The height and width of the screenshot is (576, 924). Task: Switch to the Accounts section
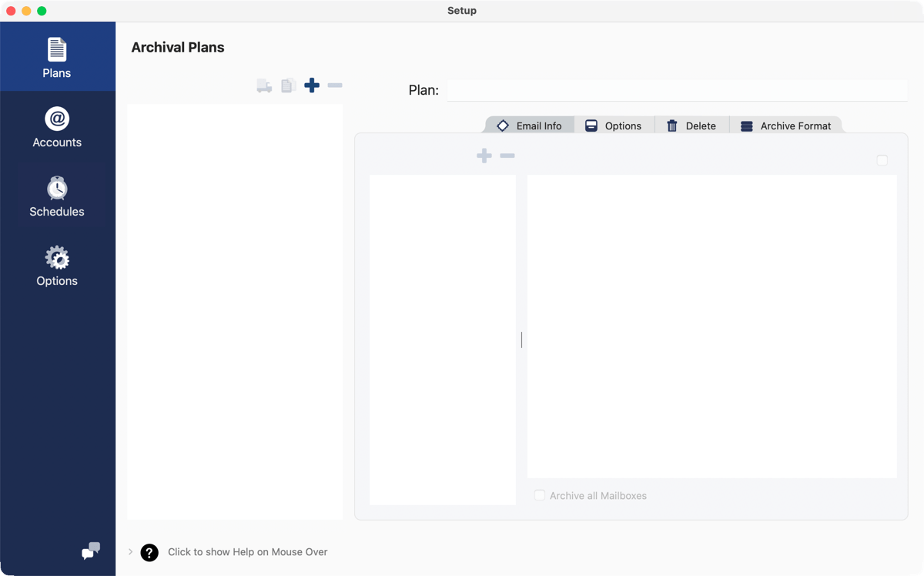(56, 126)
